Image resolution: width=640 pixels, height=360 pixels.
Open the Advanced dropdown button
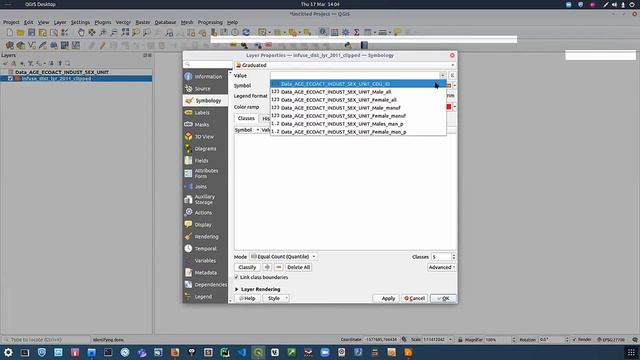pyautogui.click(x=442, y=267)
